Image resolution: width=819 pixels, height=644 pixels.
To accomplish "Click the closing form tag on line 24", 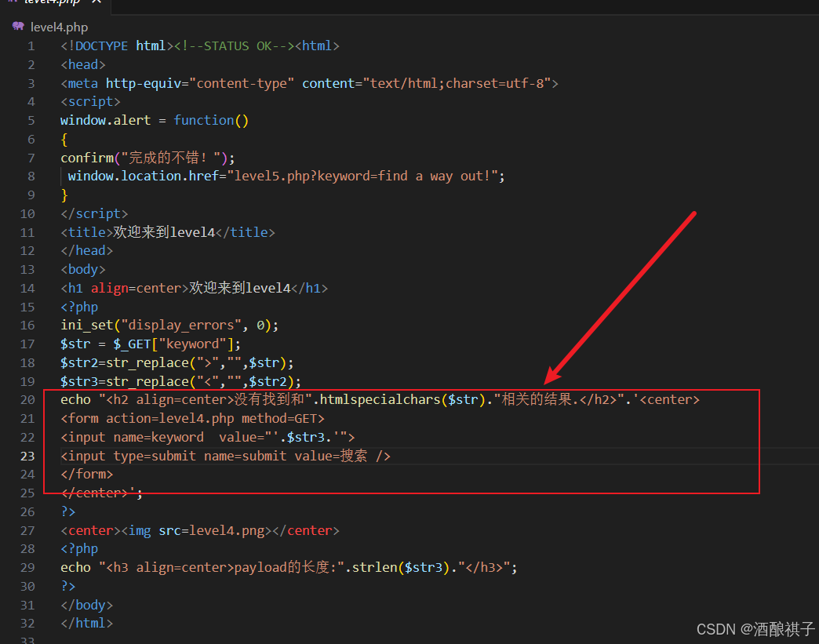I will point(87,475).
